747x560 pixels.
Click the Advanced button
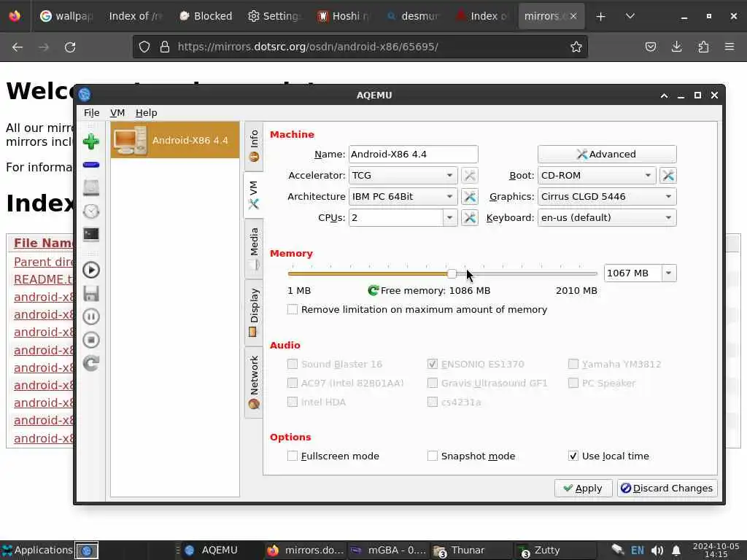click(607, 155)
